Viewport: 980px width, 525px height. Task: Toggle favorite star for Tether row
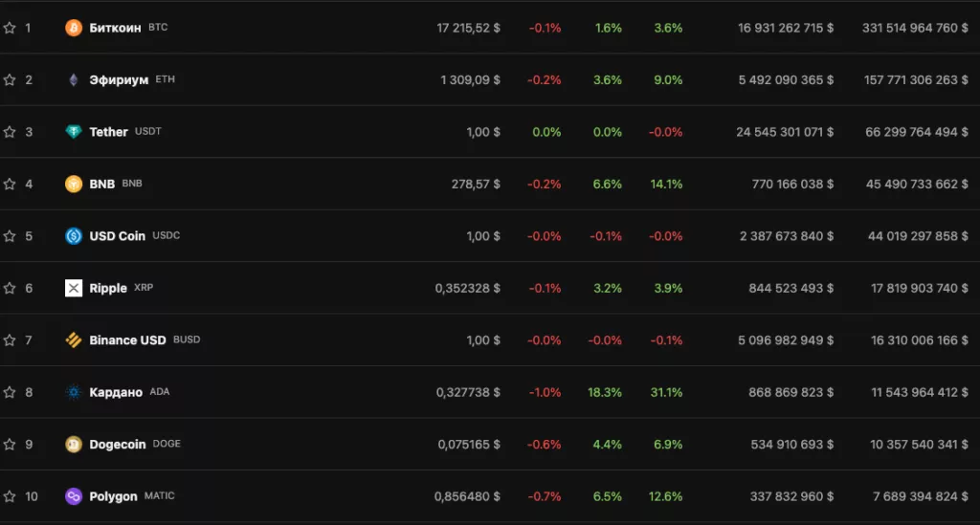click(x=10, y=132)
